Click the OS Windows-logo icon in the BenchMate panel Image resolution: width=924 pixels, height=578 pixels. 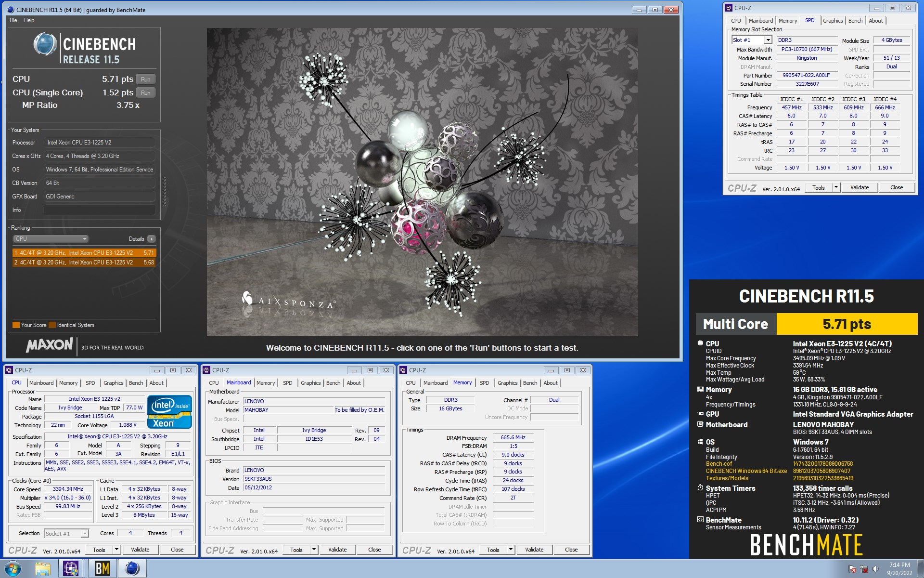700,442
